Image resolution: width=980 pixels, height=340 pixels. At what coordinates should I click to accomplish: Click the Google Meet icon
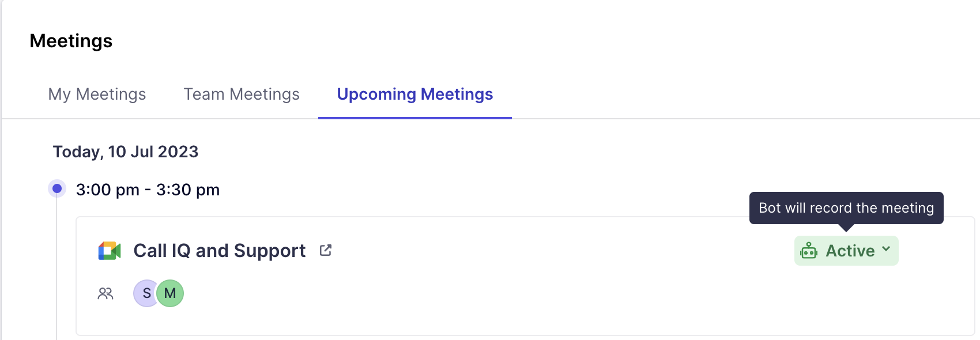point(110,251)
